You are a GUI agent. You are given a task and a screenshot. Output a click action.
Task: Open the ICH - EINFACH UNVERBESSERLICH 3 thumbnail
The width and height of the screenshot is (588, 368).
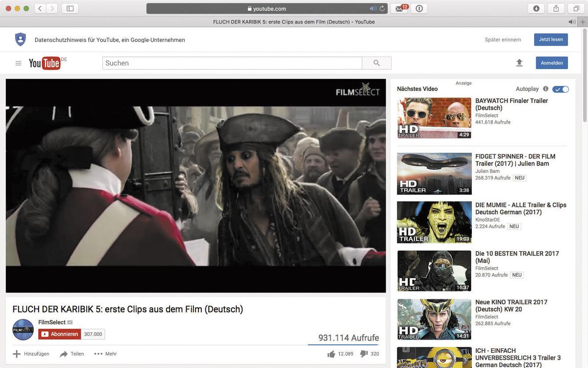434,358
